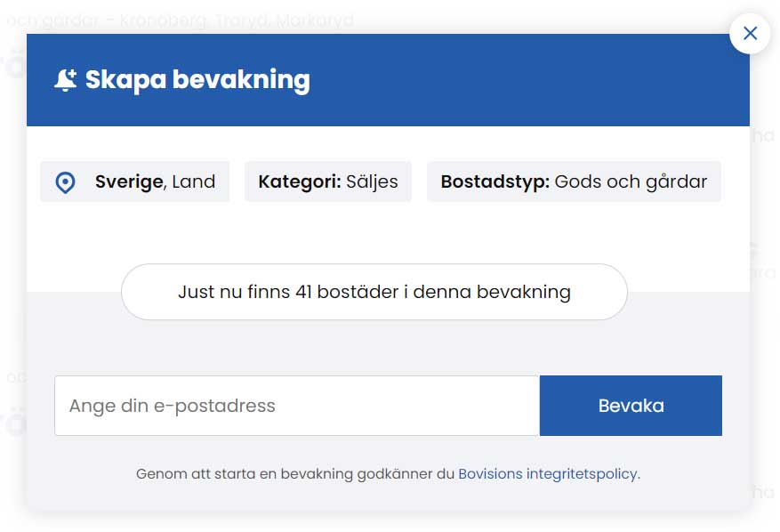Image resolution: width=780 pixels, height=532 pixels.
Task: Open the Kategori: Säljes filter
Action: tap(328, 181)
